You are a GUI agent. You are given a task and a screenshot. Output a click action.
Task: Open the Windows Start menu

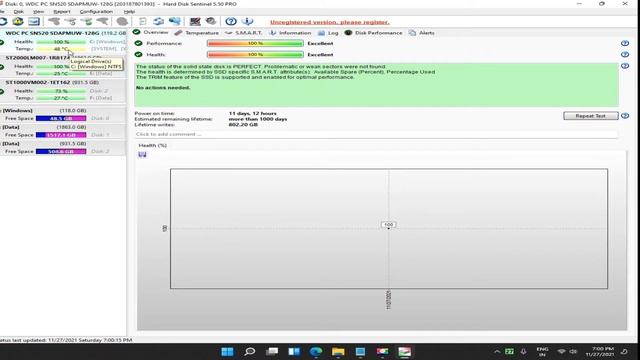point(227,351)
